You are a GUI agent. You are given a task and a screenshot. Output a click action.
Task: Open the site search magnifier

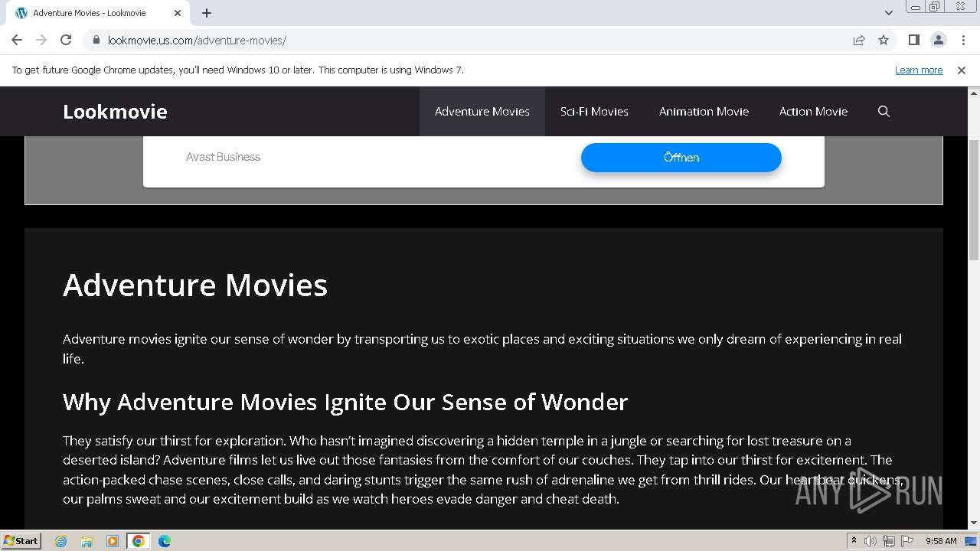[884, 112]
